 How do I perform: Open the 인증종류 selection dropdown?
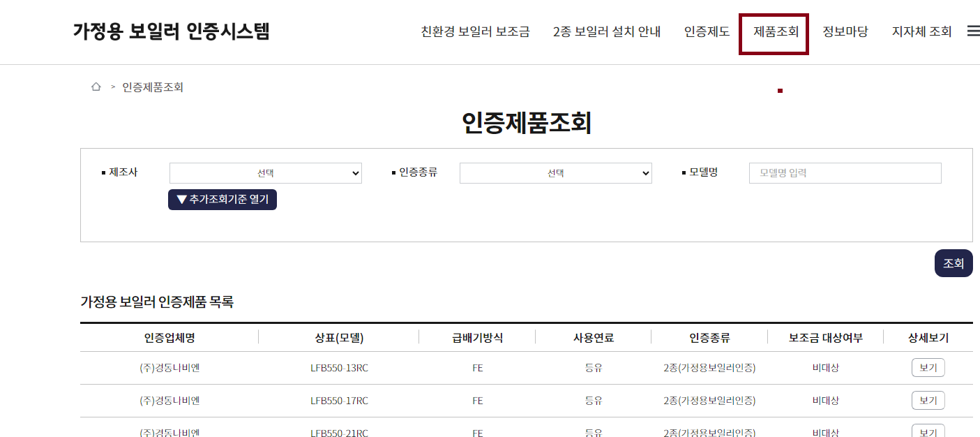pyautogui.click(x=555, y=173)
